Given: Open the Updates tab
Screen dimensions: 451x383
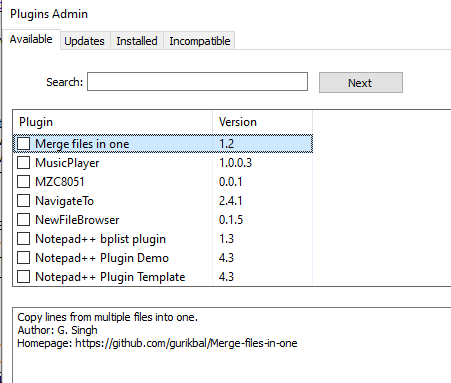Looking at the screenshot, I should [x=84, y=41].
